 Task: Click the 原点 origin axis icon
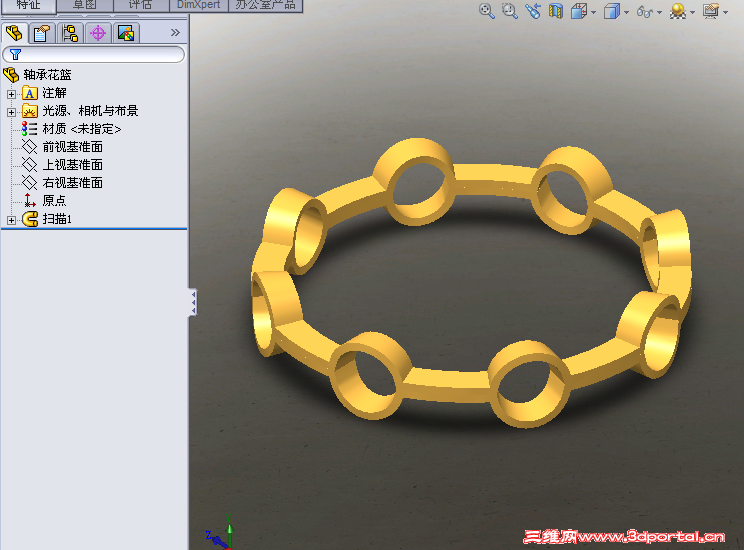click(29, 200)
